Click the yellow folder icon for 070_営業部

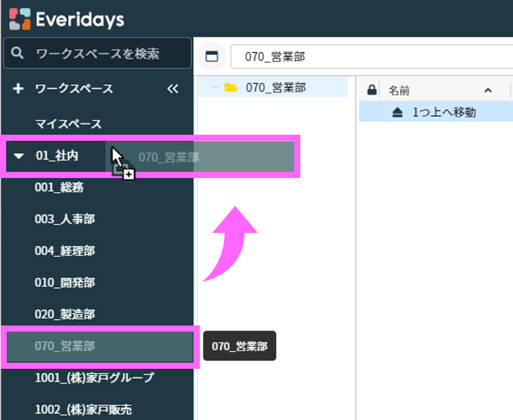click(x=231, y=88)
